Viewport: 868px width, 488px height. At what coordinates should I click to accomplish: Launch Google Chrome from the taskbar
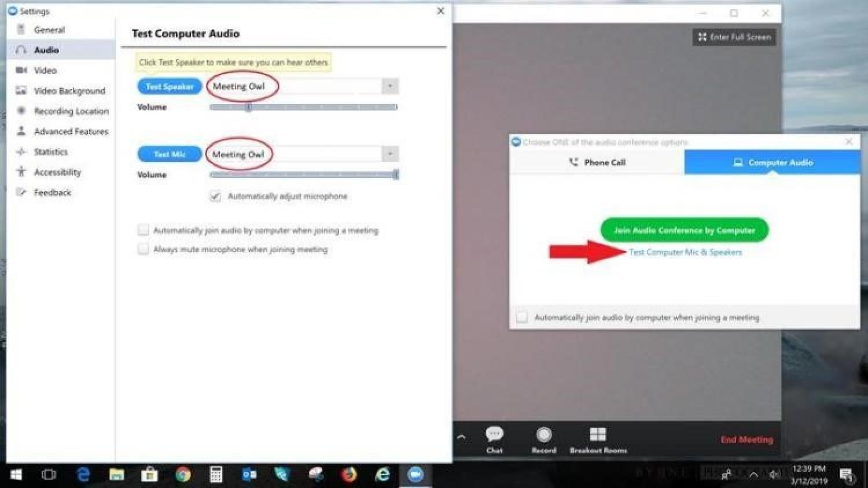[x=183, y=475]
